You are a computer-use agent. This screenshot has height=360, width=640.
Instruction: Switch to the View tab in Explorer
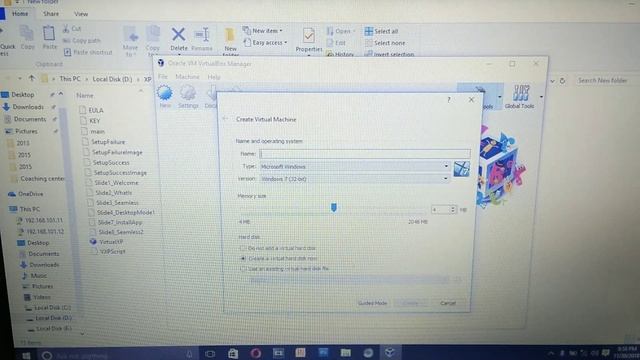click(x=81, y=14)
